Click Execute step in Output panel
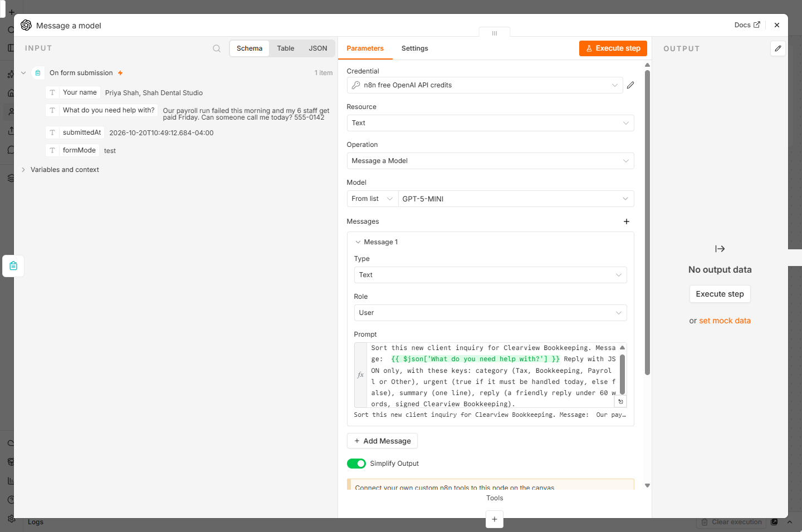The height and width of the screenshot is (532, 802). [x=720, y=294]
